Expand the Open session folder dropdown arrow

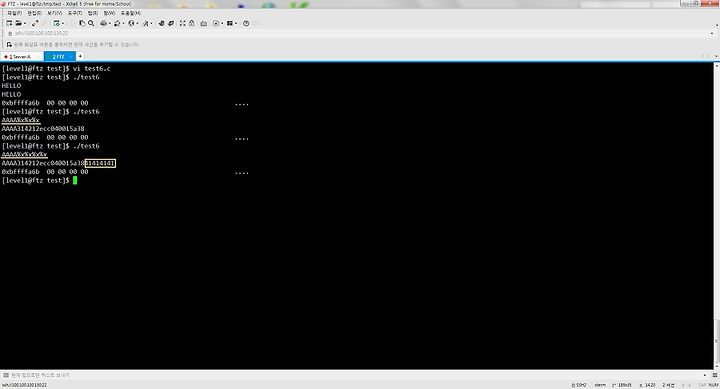tap(25, 23)
